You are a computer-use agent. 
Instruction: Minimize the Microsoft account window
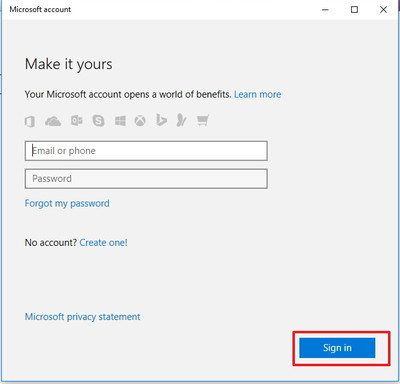point(325,10)
